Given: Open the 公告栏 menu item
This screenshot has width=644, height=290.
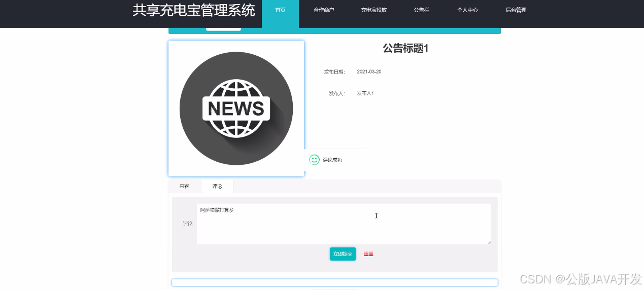Looking at the screenshot, I should [421, 10].
